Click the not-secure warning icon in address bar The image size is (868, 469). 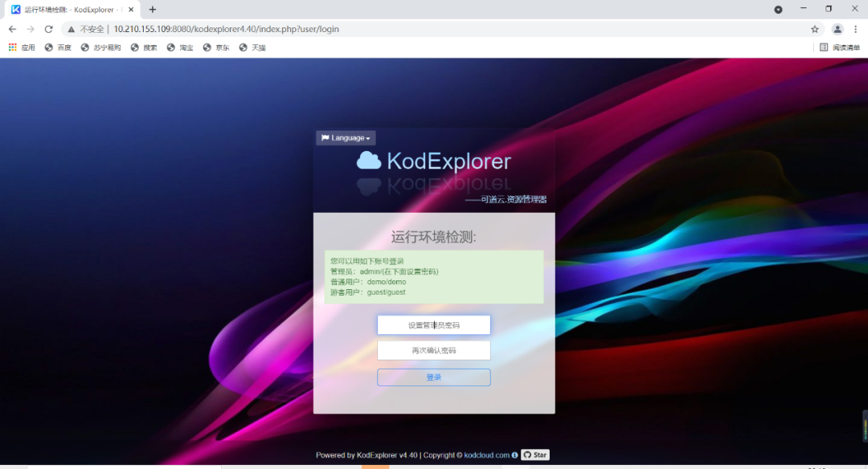tap(72, 29)
